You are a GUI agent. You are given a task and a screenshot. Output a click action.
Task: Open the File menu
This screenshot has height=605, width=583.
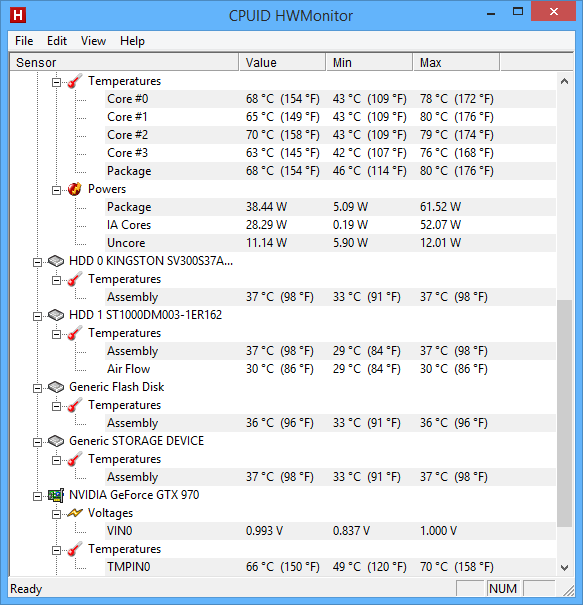[x=24, y=41]
